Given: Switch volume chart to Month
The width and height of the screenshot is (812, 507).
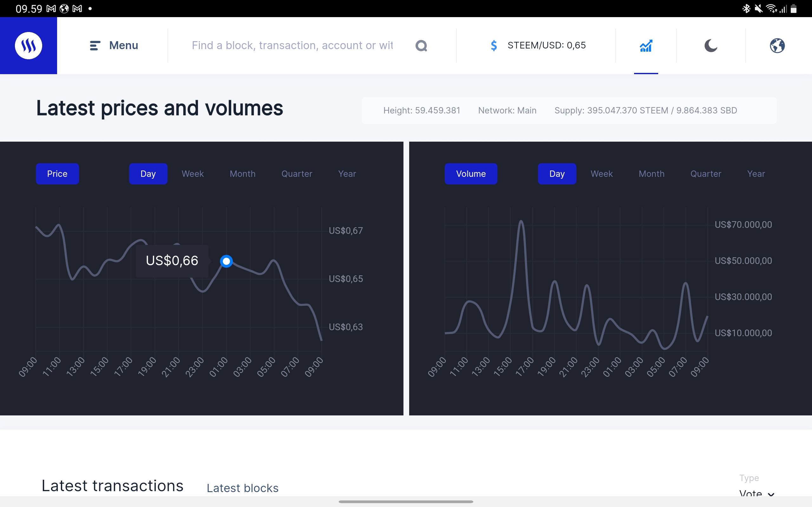Looking at the screenshot, I should [x=651, y=174].
